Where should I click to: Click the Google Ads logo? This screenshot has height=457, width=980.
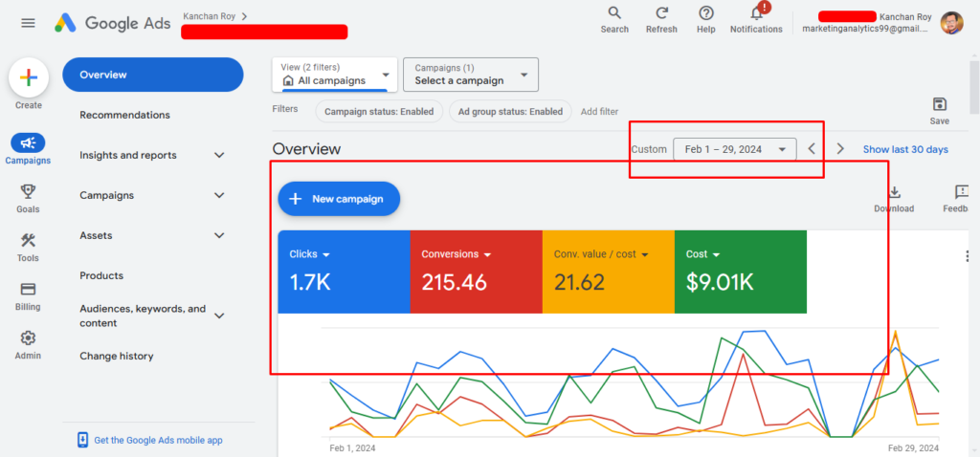[112, 23]
